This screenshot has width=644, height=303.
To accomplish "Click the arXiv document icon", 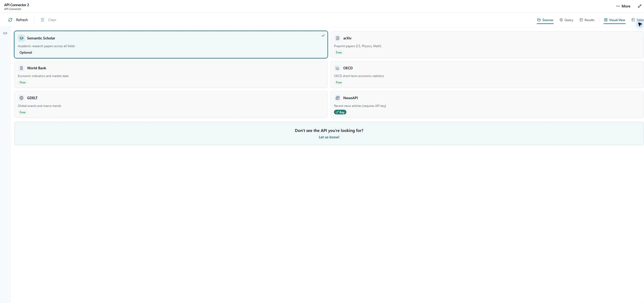I will [337, 38].
